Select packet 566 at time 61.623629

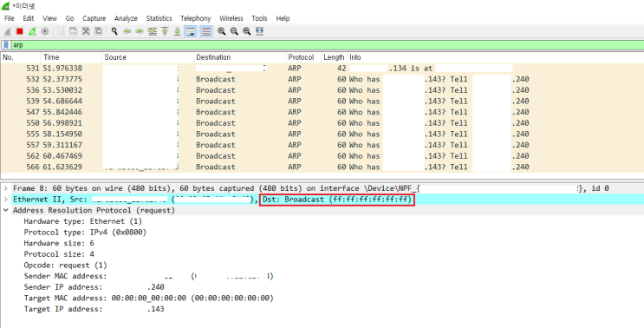tap(322, 167)
